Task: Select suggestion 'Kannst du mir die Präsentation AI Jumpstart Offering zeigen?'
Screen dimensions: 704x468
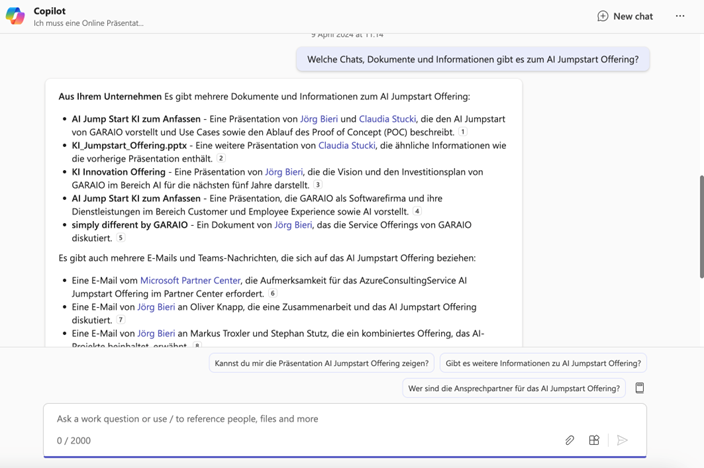Action: (321, 363)
